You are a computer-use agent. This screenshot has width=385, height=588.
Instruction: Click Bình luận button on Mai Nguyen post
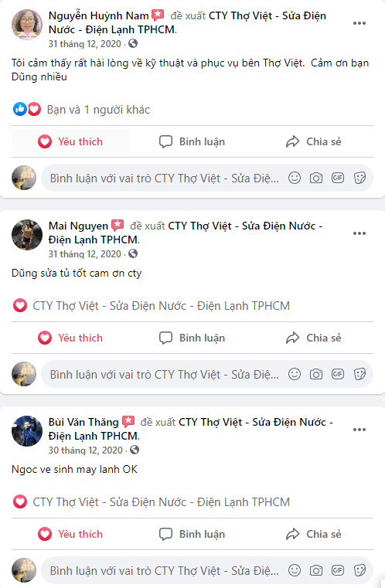pos(192,338)
